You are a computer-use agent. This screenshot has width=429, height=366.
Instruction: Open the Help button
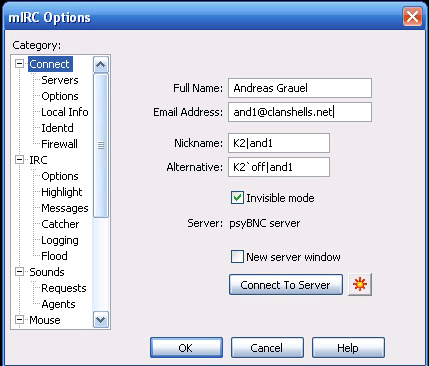[x=348, y=348]
